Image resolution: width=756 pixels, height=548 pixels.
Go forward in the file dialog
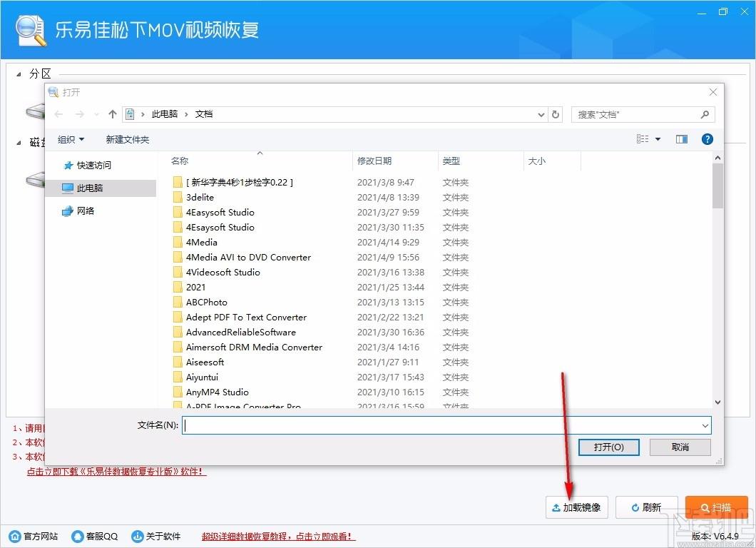(x=80, y=114)
